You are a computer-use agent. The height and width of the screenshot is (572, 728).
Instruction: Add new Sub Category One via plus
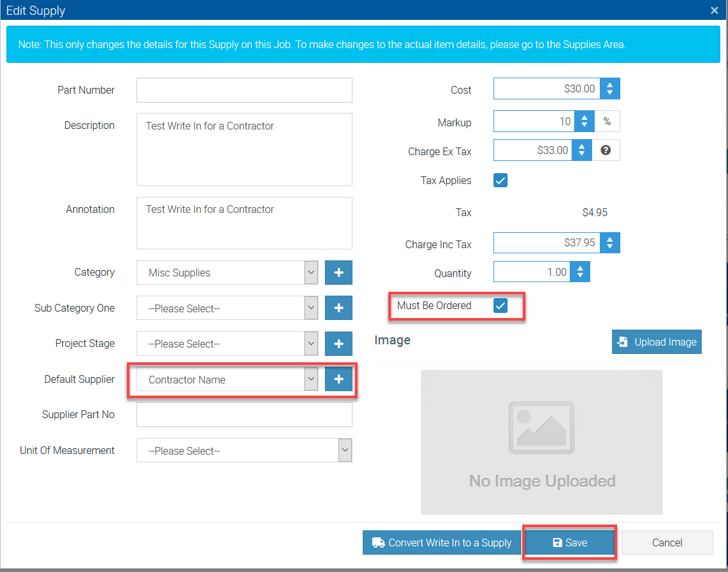point(338,308)
